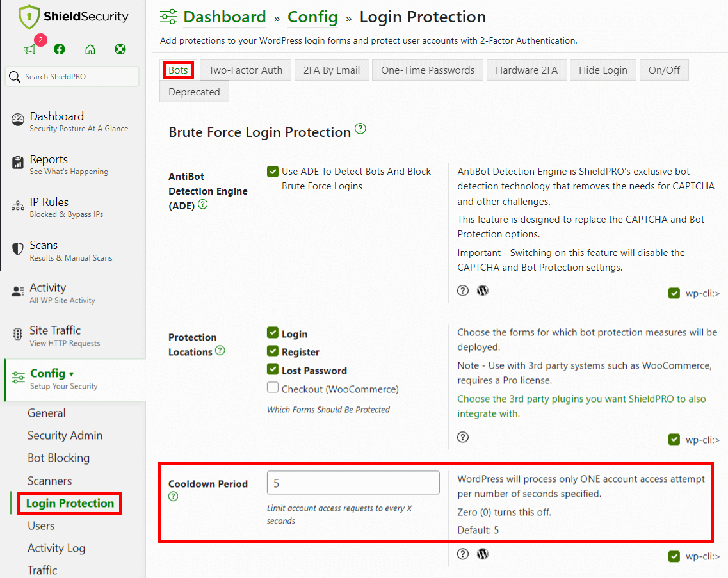Click the Dashboard breadcrumb link
Image resolution: width=728 pixels, height=578 pixels.
[x=224, y=17]
